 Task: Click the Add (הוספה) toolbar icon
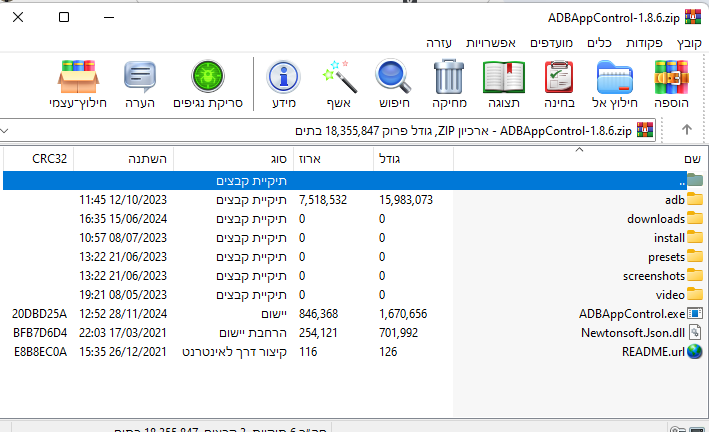[x=673, y=83]
